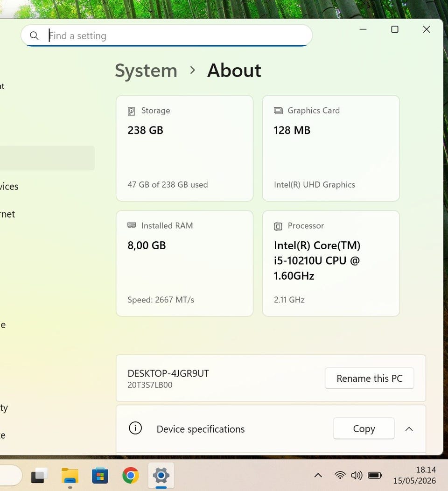Open the Storage card
The width and height of the screenshot is (448, 491).
(x=184, y=148)
